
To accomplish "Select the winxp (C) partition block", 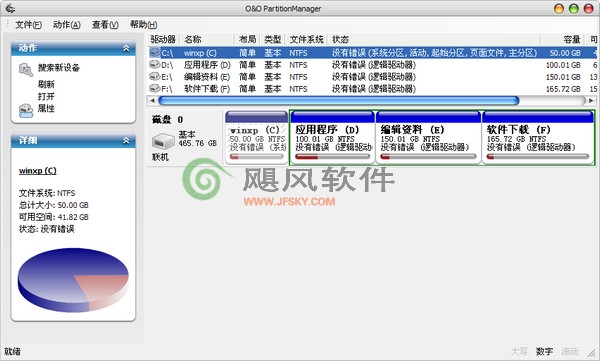I will (x=256, y=138).
